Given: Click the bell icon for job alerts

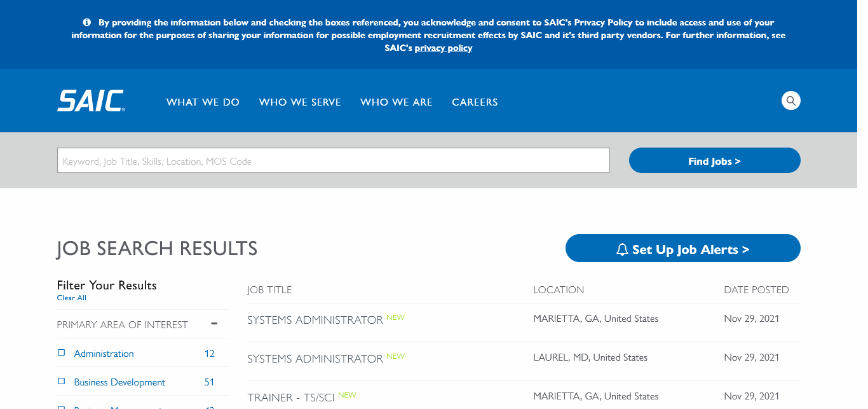Looking at the screenshot, I should 622,249.
